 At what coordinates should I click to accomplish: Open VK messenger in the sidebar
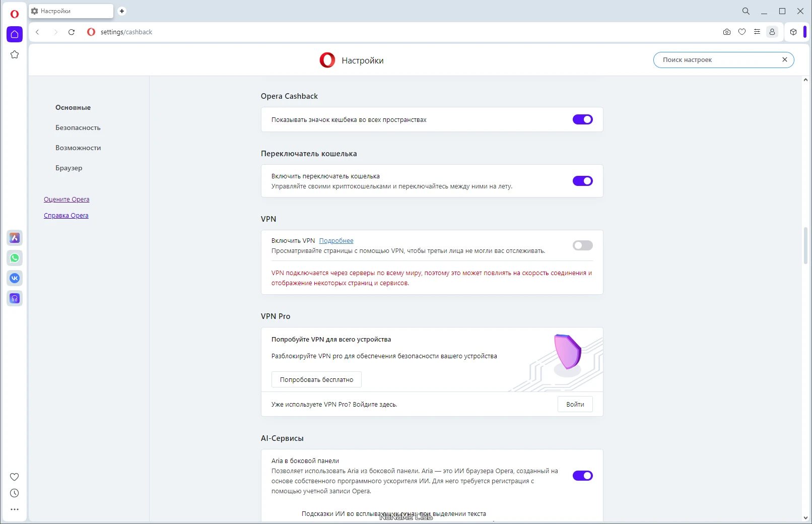[x=15, y=278]
